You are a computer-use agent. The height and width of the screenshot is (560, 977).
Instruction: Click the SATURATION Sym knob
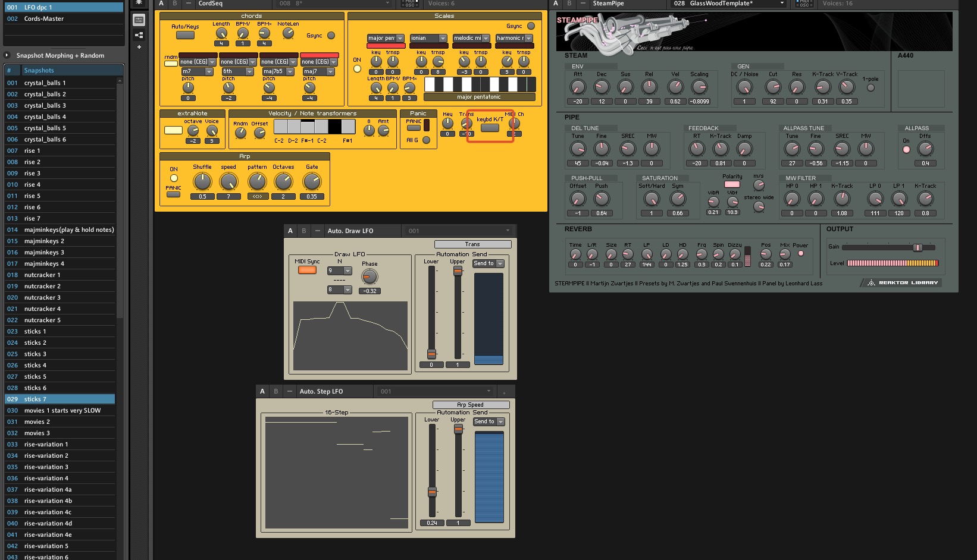pos(678,199)
